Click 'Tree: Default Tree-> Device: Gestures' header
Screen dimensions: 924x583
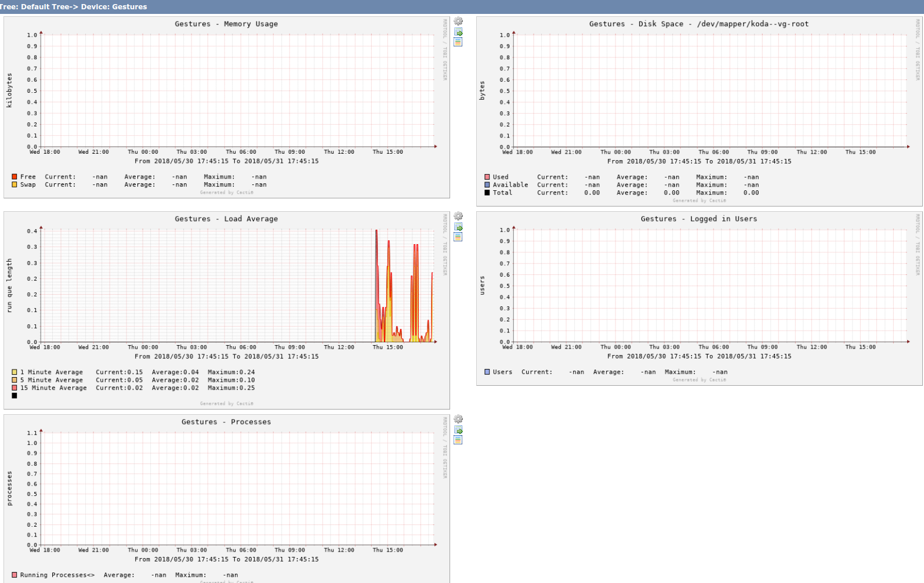tap(73, 7)
